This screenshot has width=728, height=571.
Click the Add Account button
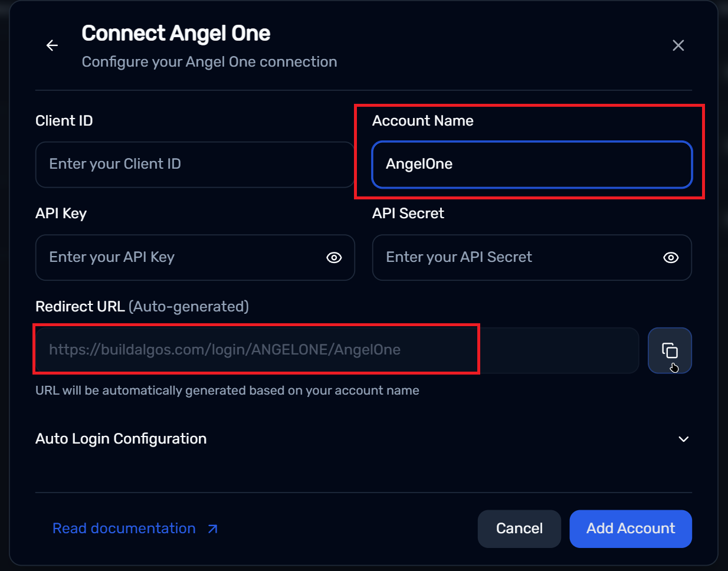[x=630, y=529]
